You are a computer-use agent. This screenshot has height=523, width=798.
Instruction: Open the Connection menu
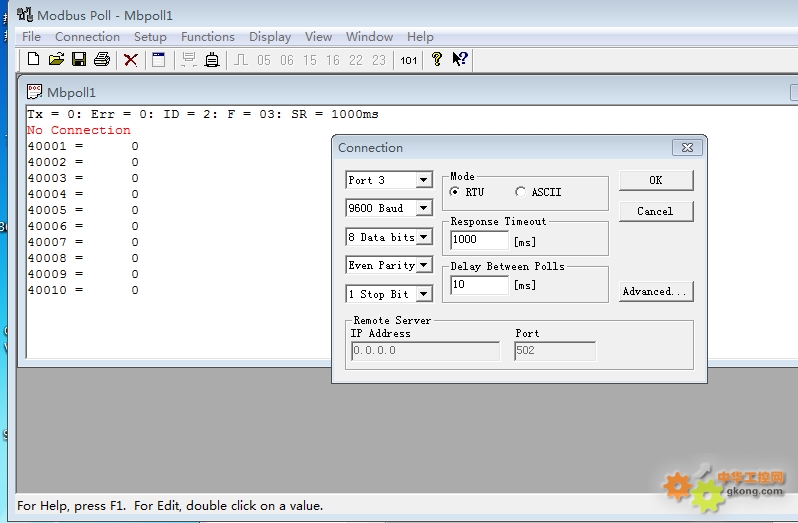87,37
